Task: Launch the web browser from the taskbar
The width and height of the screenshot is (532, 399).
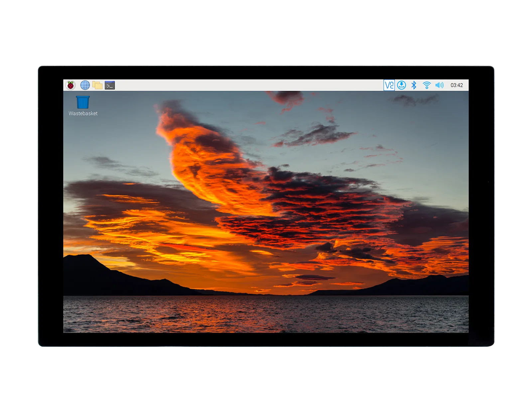Action: [x=84, y=85]
